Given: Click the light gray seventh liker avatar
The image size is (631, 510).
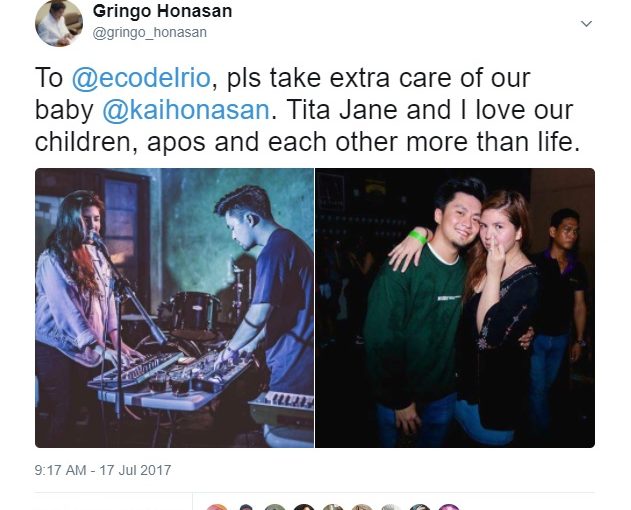Looking at the screenshot, I should (391, 507).
